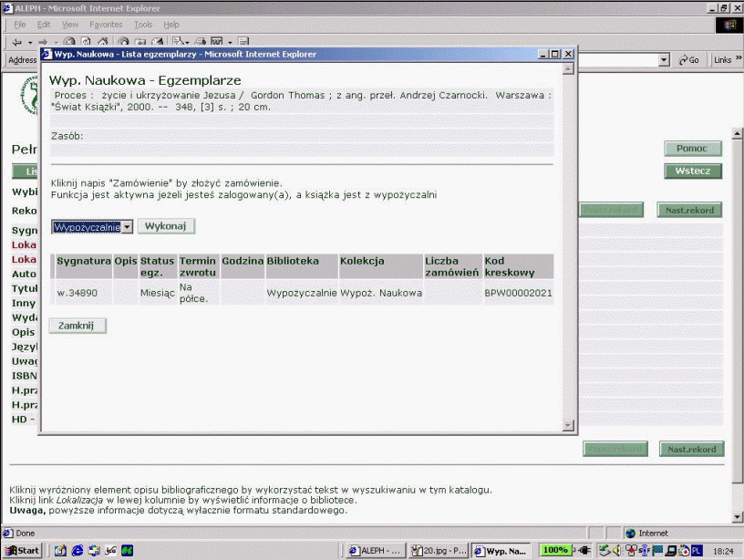
Task: Click the Stop loading toolbar icon
Action: click(69, 41)
